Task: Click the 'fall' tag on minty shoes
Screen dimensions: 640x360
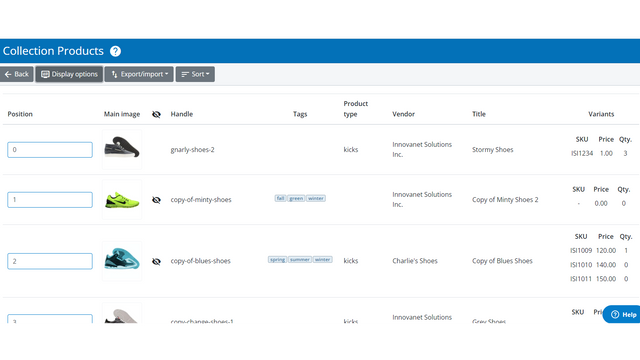Action: click(280, 198)
